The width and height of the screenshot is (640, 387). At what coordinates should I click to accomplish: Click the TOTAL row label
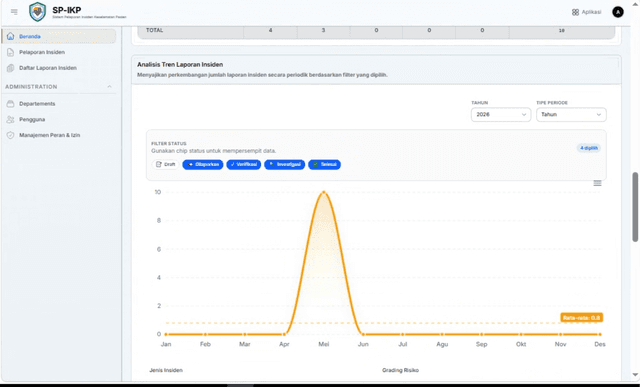155,30
